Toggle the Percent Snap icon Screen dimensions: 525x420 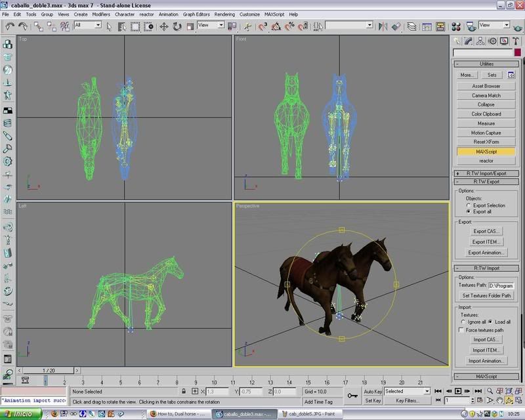(289, 26)
